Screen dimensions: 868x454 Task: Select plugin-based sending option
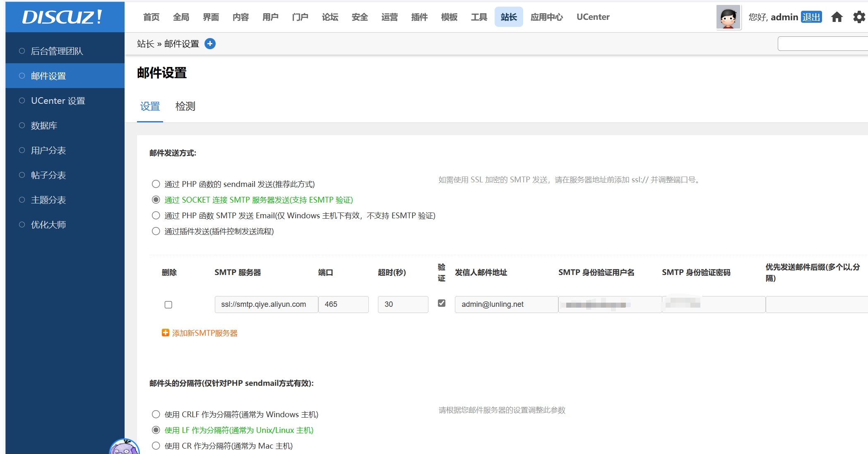click(x=156, y=231)
